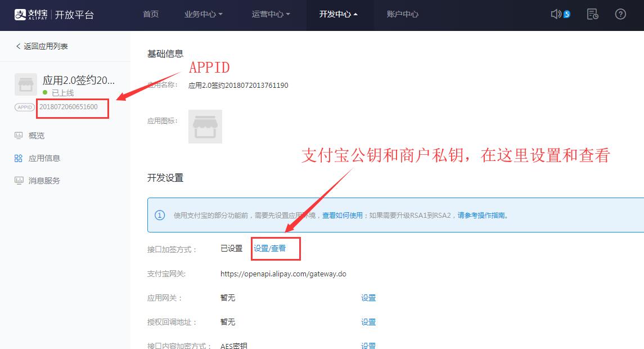Click the 应用图标 label

(x=162, y=121)
